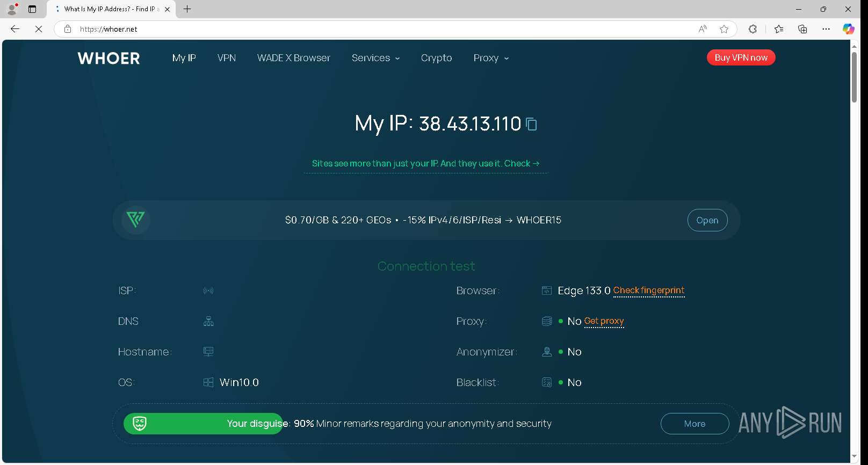Screen dimensions: 868x465
Task: Expand the Services dropdown
Action: (375, 58)
